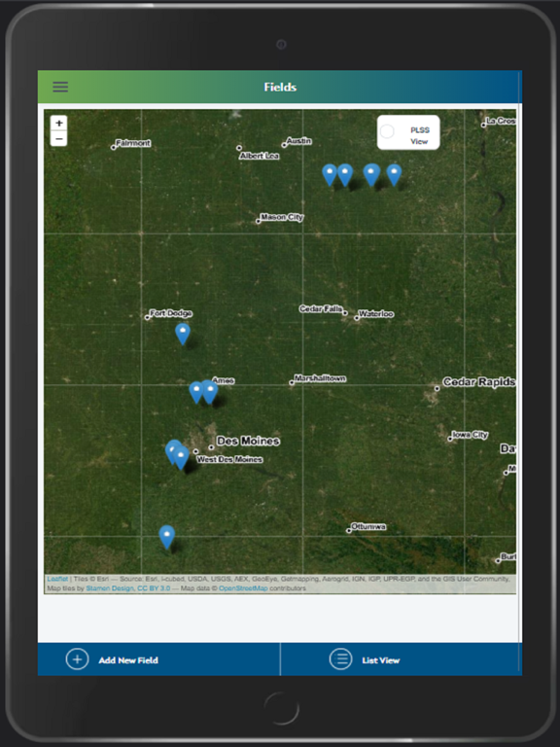This screenshot has height=747, width=560.
Task: Select front marker west of West Des Moines
Action: [181, 458]
